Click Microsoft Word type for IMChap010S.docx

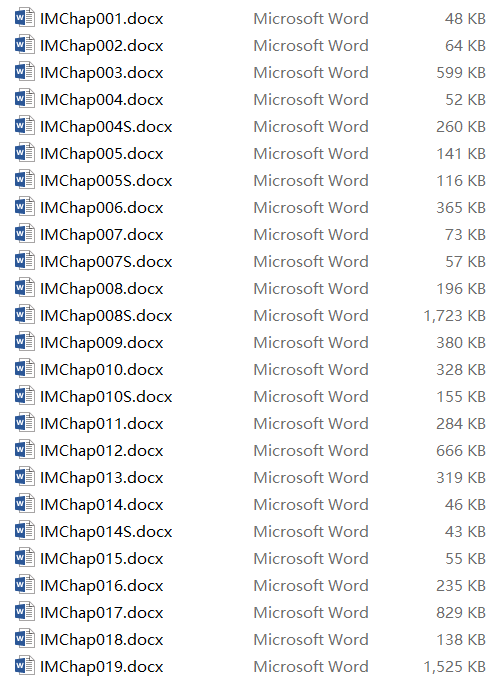pyautogui.click(x=311, y=396)
